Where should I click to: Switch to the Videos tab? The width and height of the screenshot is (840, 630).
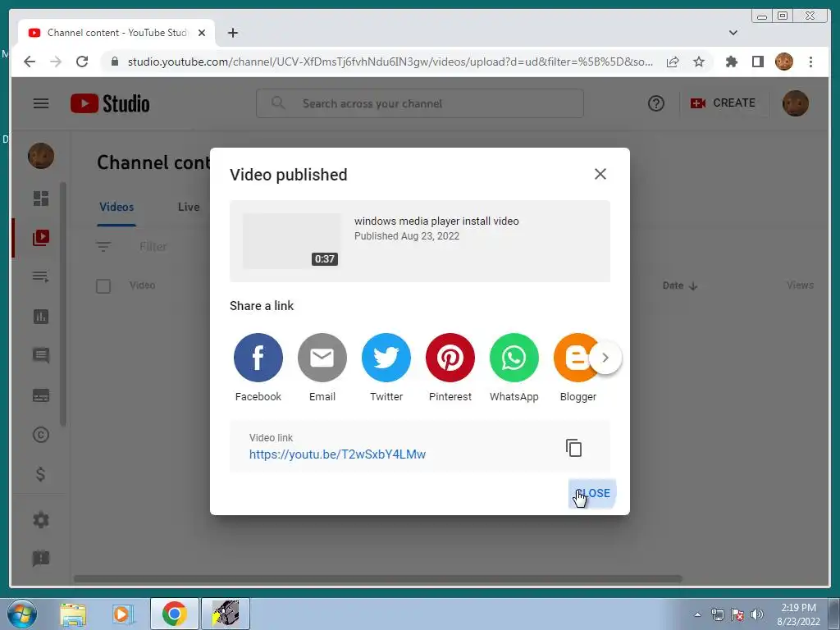click(x=116, y=207)
